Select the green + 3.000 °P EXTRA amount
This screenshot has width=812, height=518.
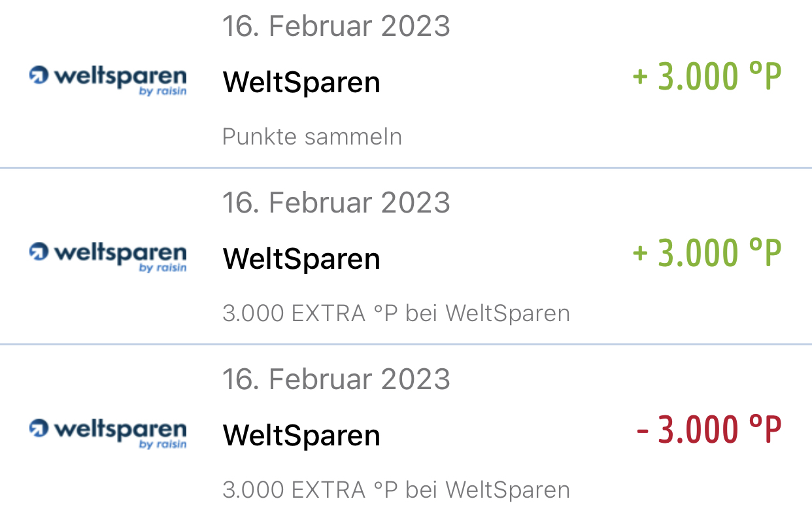click(707, 254)
